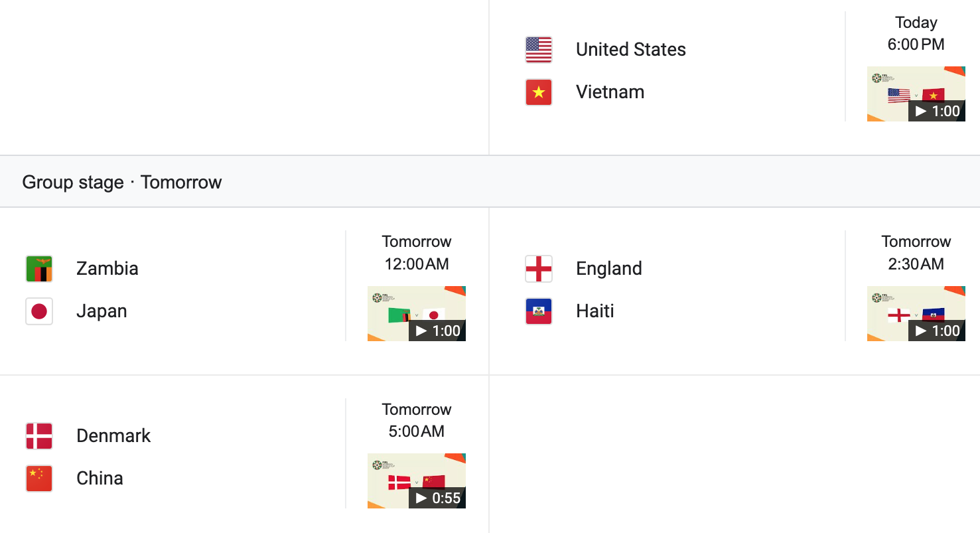Play the United States vs Vietnam preview video
The image size is (980, 533).
916,94
